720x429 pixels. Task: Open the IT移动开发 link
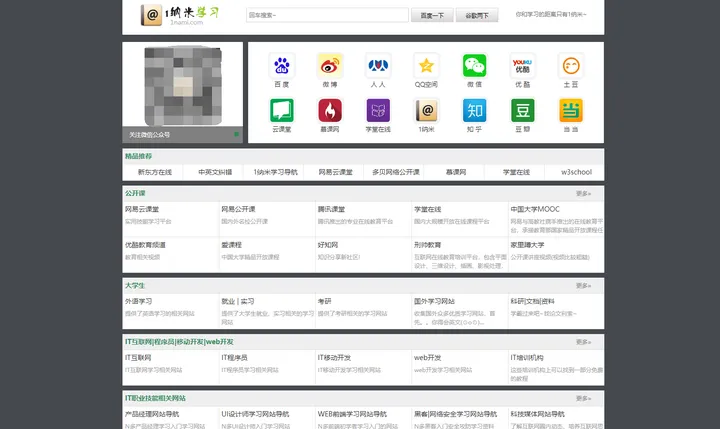click(334, 358)
